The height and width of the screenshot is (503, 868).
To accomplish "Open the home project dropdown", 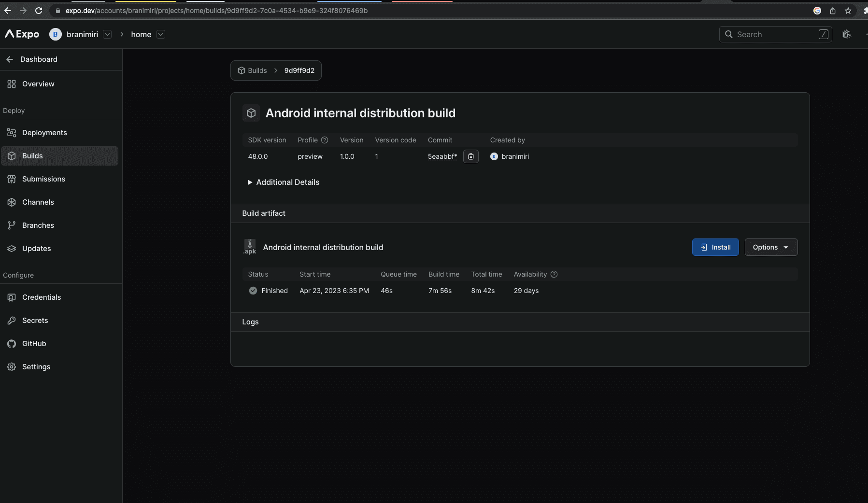I will (x=161, y=34).
